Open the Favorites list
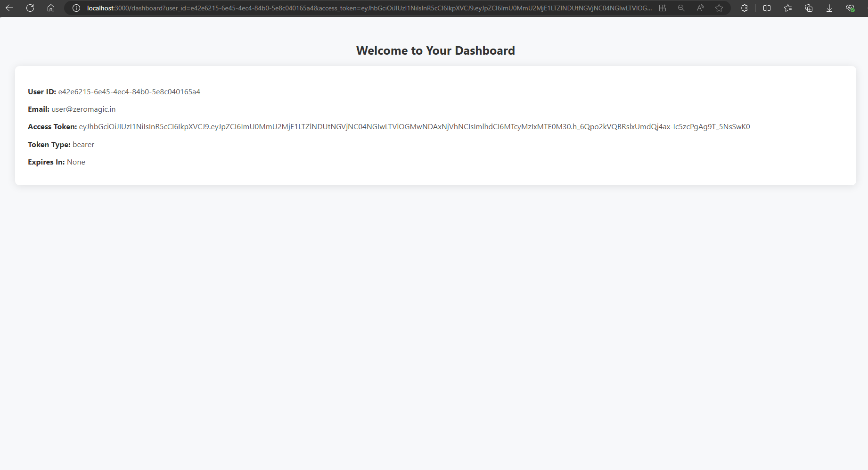Viewport: 868px width, 470px height. coord(788,8)
